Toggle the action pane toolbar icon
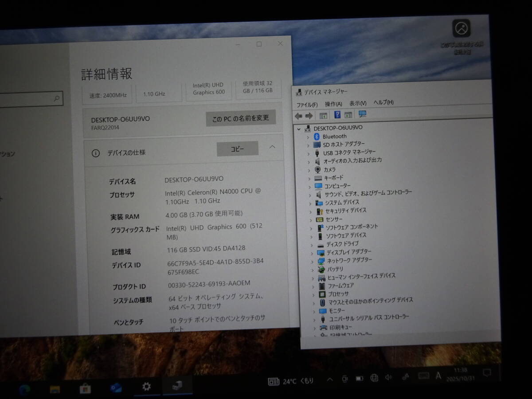 348,115
